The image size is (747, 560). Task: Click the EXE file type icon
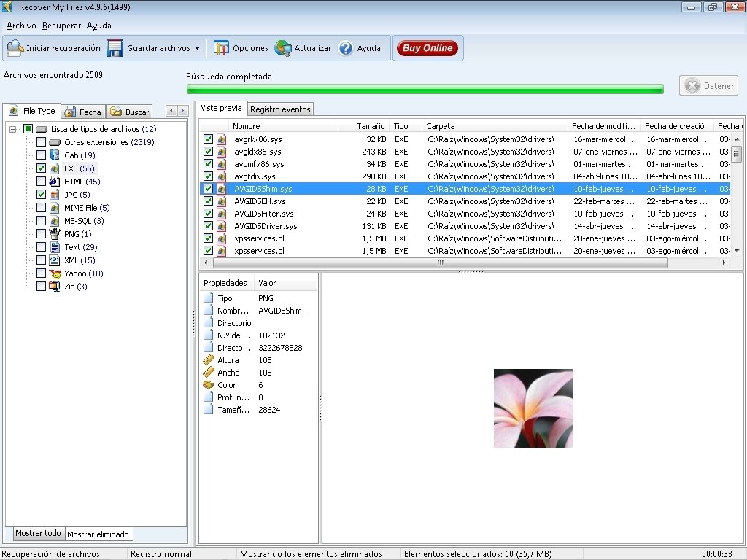point(55,168)
